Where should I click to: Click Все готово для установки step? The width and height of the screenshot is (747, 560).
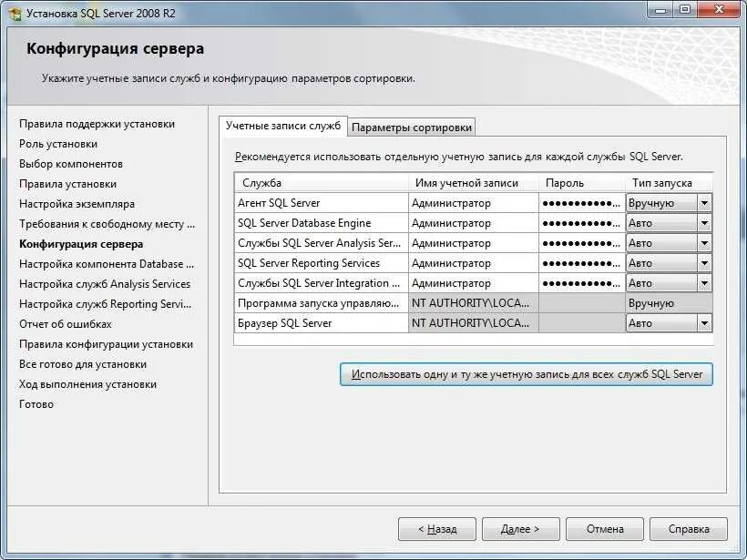pyautogui.click(x=82, y=364)
